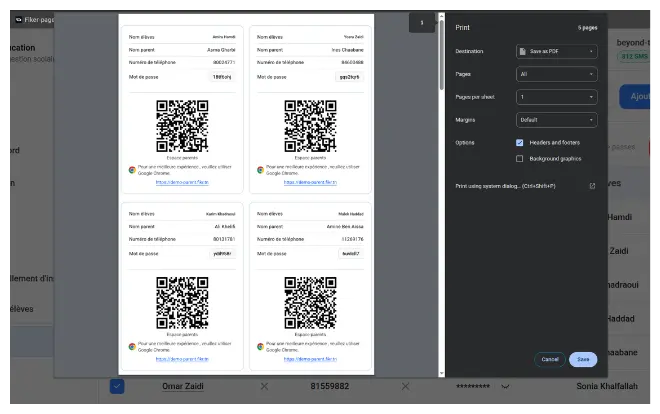Expand the chevron beside the masked password
The height and width of the screenshot is (414, 660).
(505, 386)
